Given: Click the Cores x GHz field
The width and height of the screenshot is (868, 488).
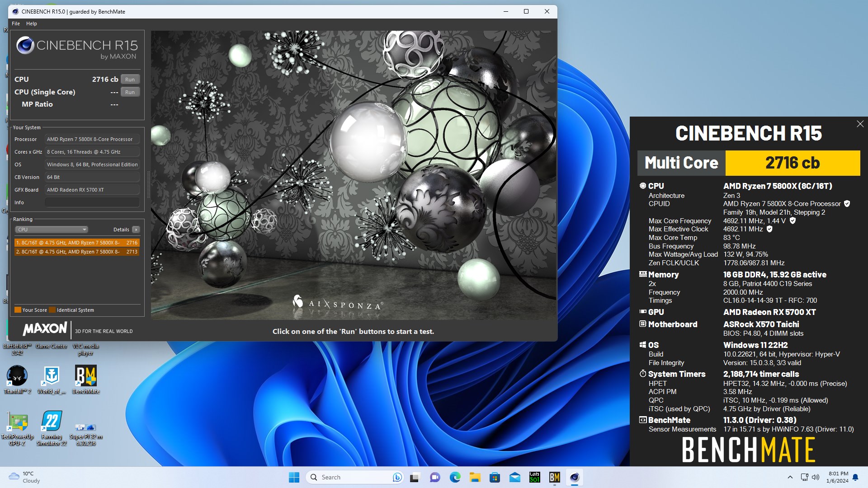Looking at the screenshot, I should pos(92,152).
